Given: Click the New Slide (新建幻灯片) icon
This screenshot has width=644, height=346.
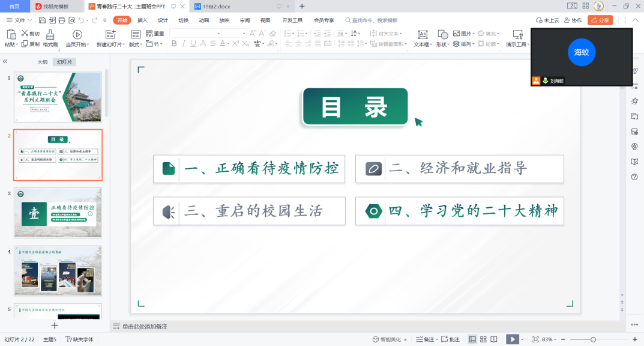Looking at the screenshot, I should coord(110,35).
